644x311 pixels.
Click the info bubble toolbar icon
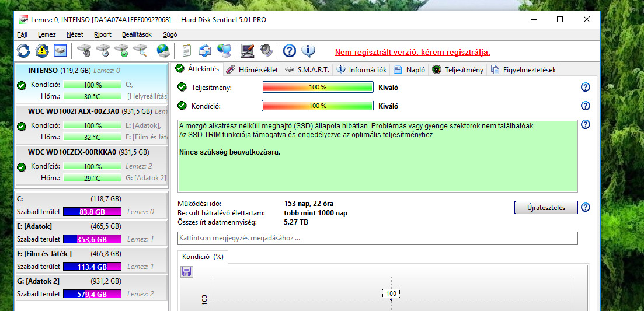(x=308, y=51)
